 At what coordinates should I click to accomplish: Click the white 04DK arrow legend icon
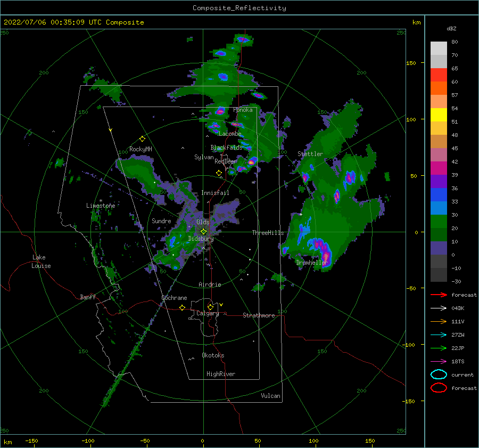coord(439,308)
